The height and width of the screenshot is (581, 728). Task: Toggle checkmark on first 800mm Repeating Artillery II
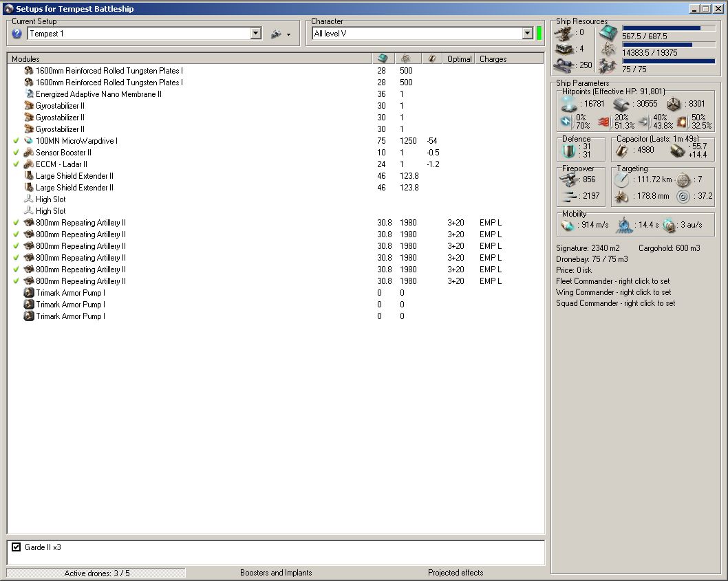click(17, 222)
